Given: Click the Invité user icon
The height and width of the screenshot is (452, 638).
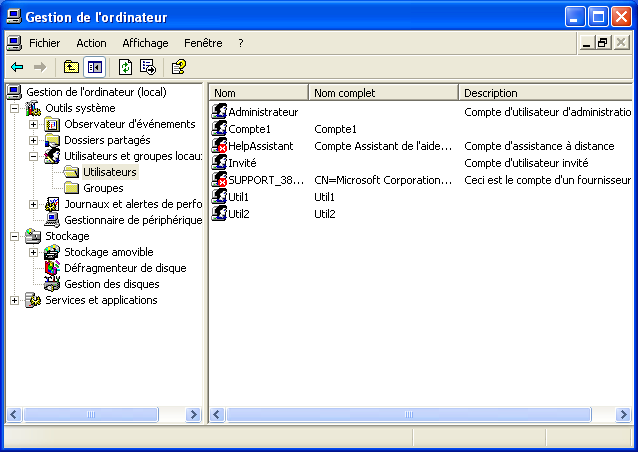Looking at the screenshot, I should pyautogui.click(x=220, y=163).
